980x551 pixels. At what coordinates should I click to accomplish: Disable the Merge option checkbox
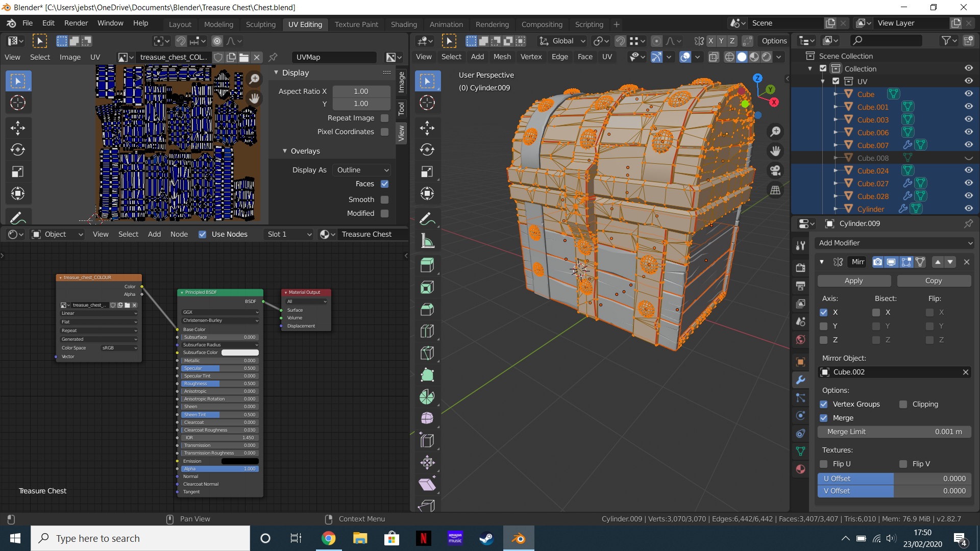coord(824,418)
